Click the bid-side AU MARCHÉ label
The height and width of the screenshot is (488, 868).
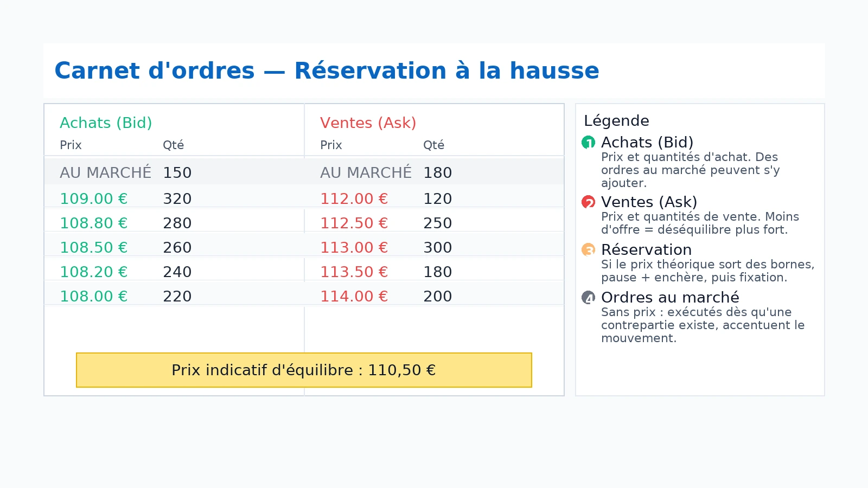coord(105,173)
